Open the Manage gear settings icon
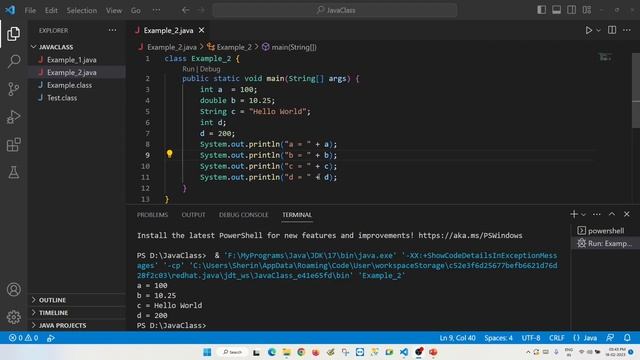Image resolution: width=640 pixels, height=360 pixels. pos(13,317)
